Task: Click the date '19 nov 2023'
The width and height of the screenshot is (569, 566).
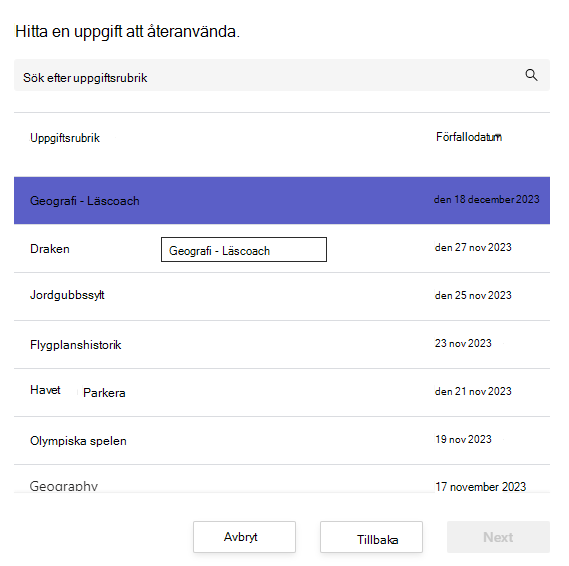Action: [463, 439]
